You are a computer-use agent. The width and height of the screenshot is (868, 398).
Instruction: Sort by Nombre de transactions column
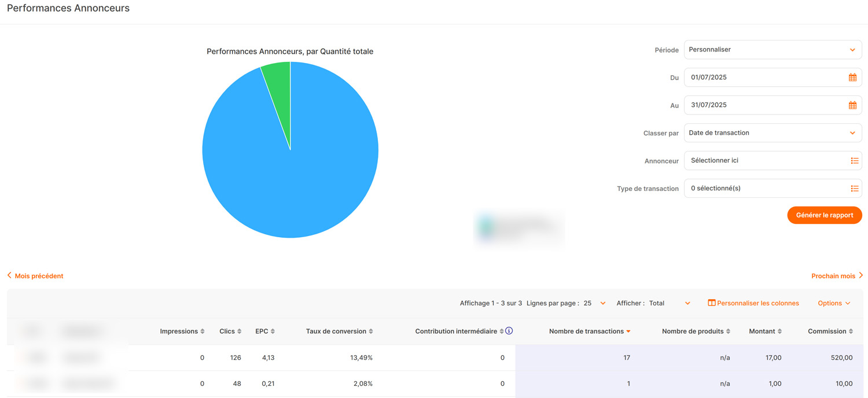click(628, 331)
